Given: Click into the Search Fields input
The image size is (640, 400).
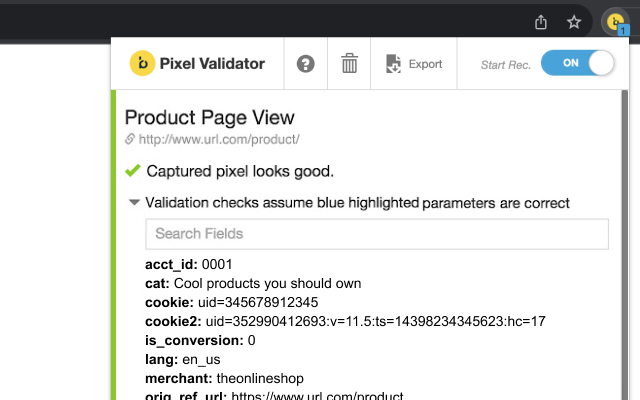Looking at the screenshot, I should pyautogui.click(x=377, y=234).
